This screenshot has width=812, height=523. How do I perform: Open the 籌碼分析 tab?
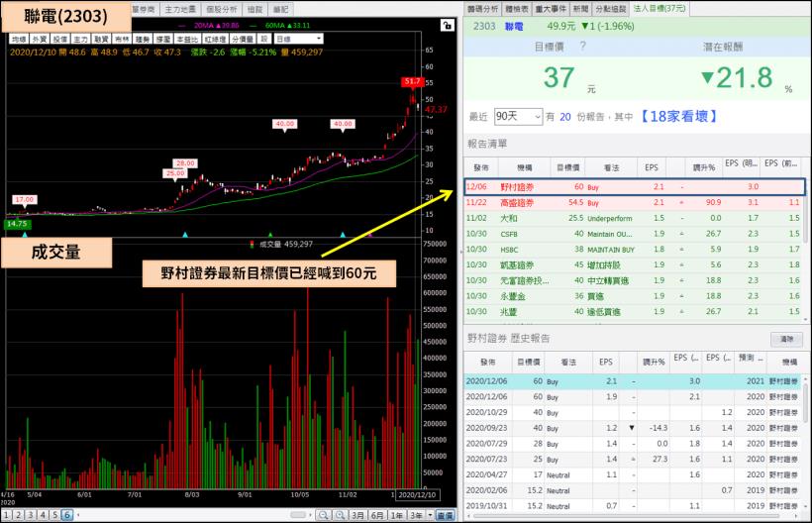coord(482,9)
